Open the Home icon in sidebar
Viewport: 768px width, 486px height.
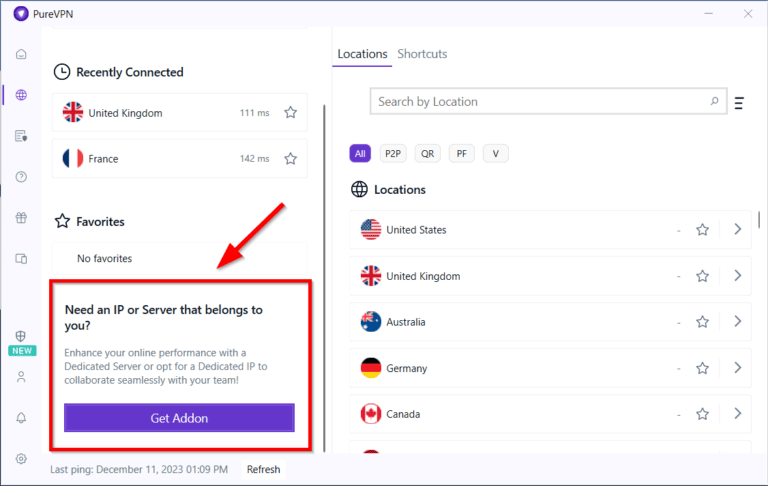[21, 54]
